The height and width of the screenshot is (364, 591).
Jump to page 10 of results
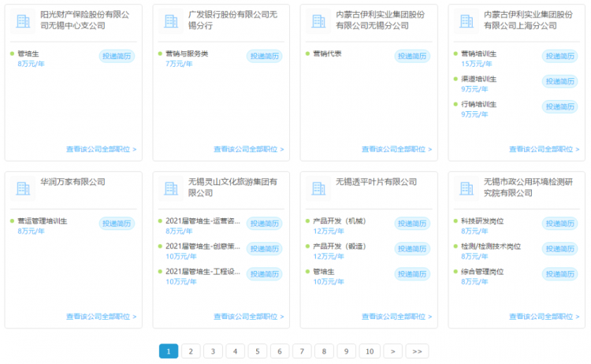pos(369,351)
